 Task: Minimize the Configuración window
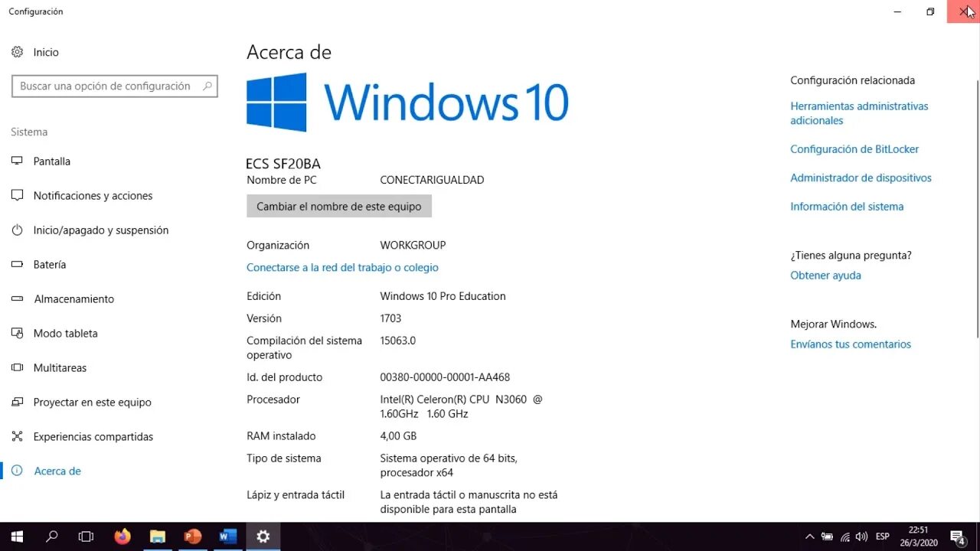(898, 11)
